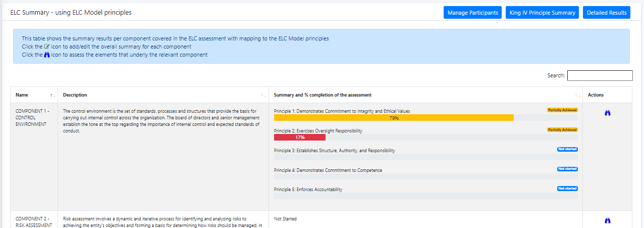Sort the table by Name column arrows
Viewport: 644px width, 228px height.
(52, 95)
